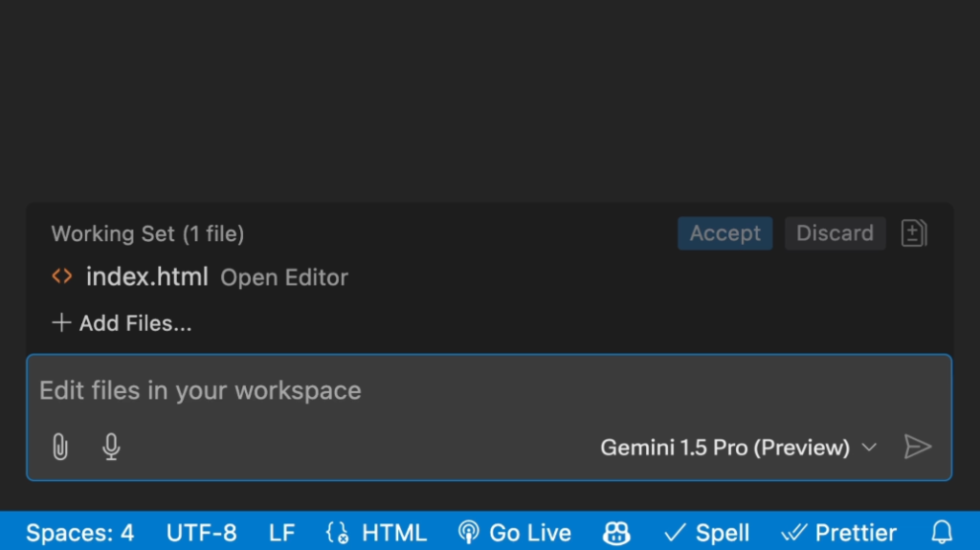This screenshot has height=550, width=980.
Task: Click the braces icon before HTML language mode
Action: click(x=338, y=533)
